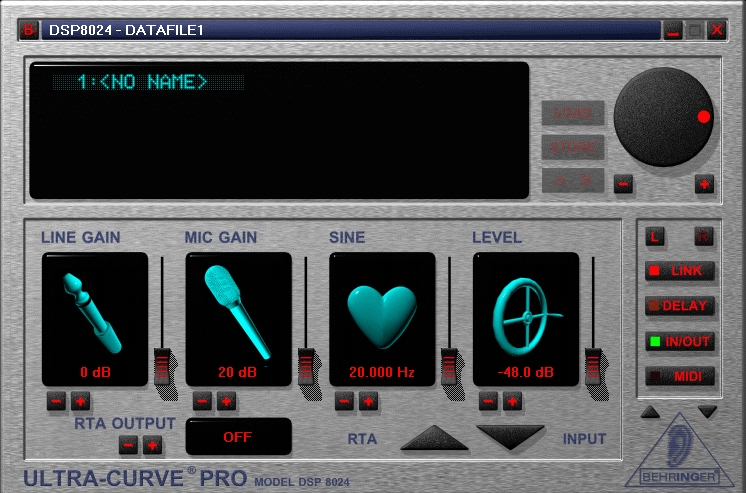Click the Line Gain fader handle

point(162,366)
